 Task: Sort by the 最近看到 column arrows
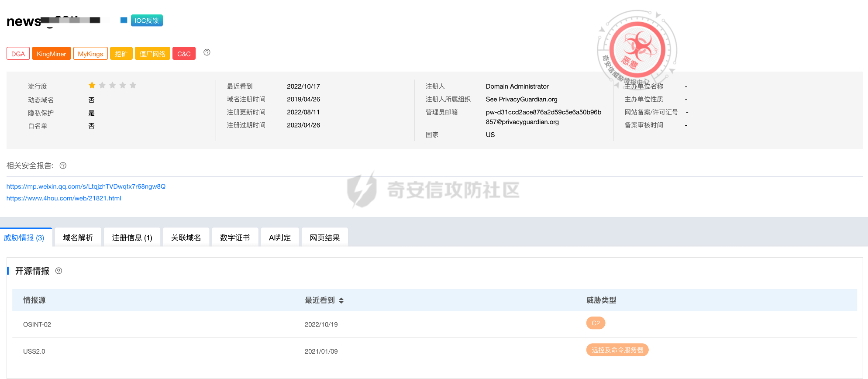341,300
